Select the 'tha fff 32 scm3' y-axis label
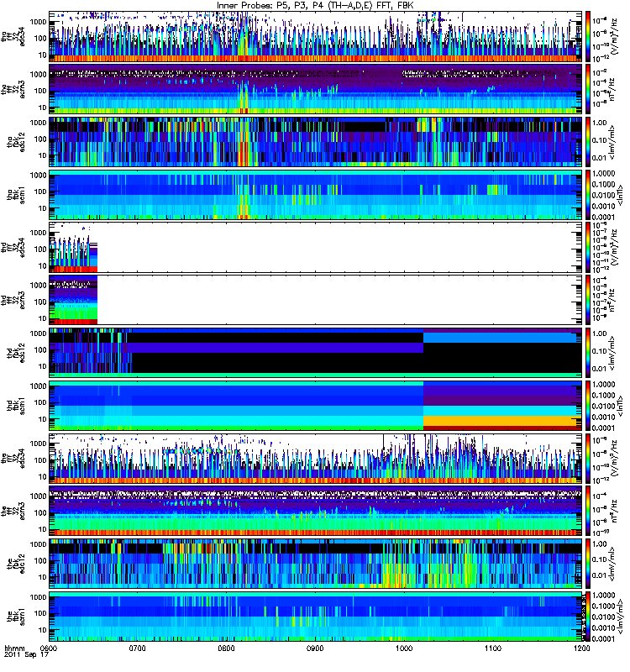 [13, 89]
